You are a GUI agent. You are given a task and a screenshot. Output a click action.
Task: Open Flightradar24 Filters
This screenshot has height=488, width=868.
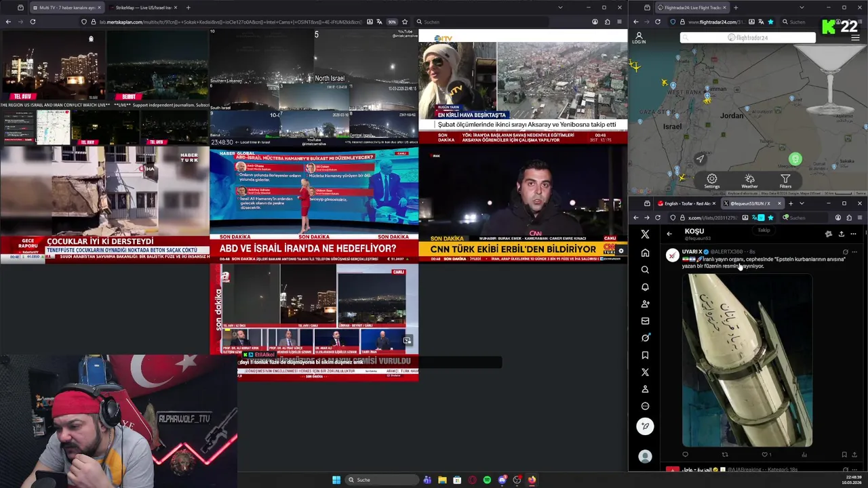(x=785, y=181)
